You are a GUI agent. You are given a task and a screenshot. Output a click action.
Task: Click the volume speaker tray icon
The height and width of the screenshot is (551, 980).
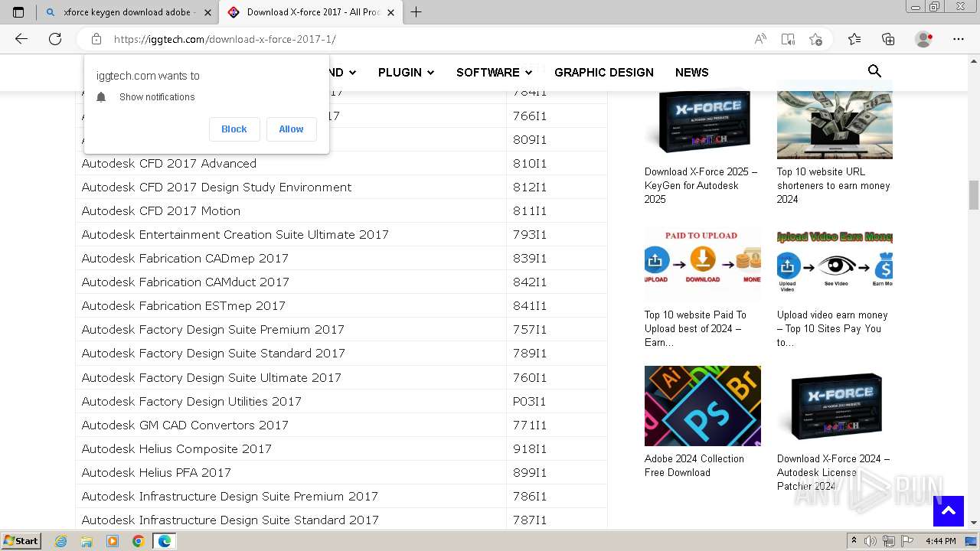pos(871,541)
